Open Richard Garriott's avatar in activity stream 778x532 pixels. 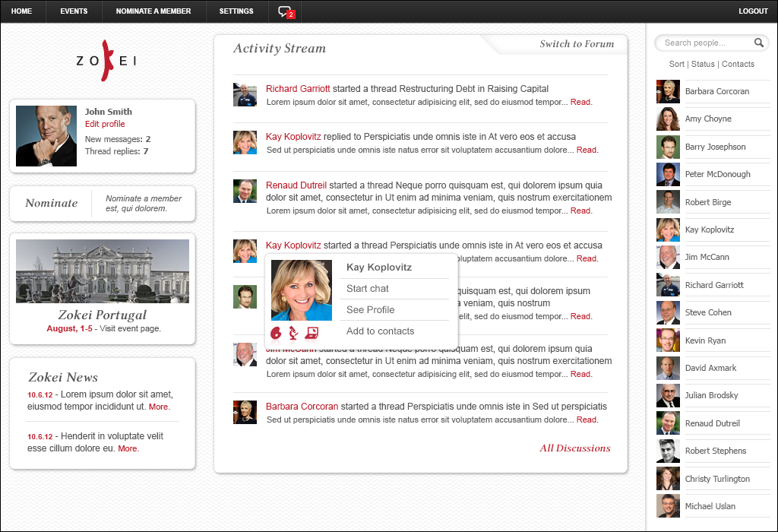coord(245,95)
